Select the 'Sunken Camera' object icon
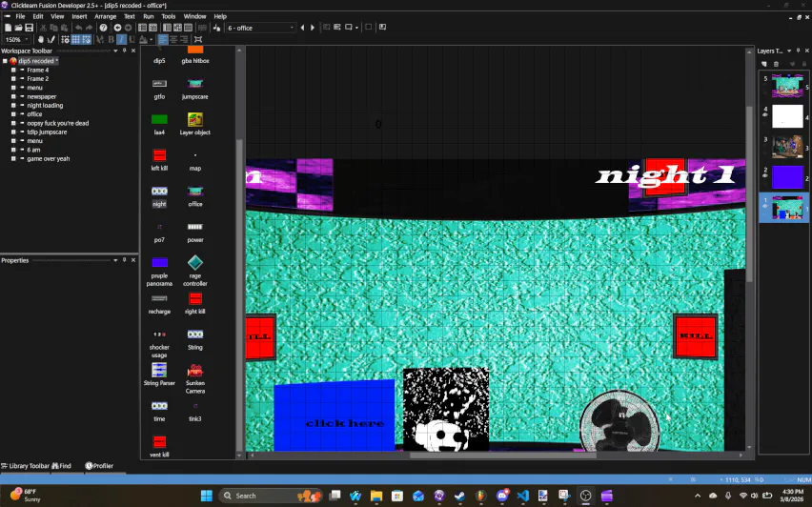This screenshot has height=507, width=812. point(195,371)
